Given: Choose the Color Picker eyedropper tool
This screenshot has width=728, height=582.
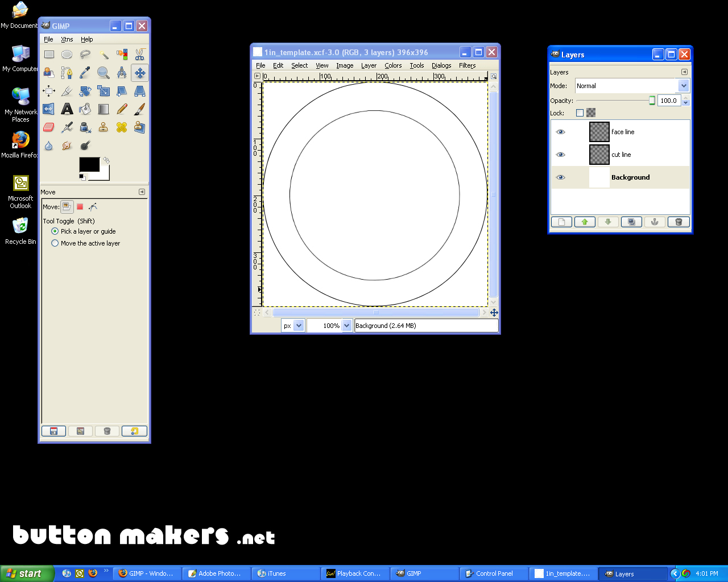Looking at the screenshot, I should [85, 73].
